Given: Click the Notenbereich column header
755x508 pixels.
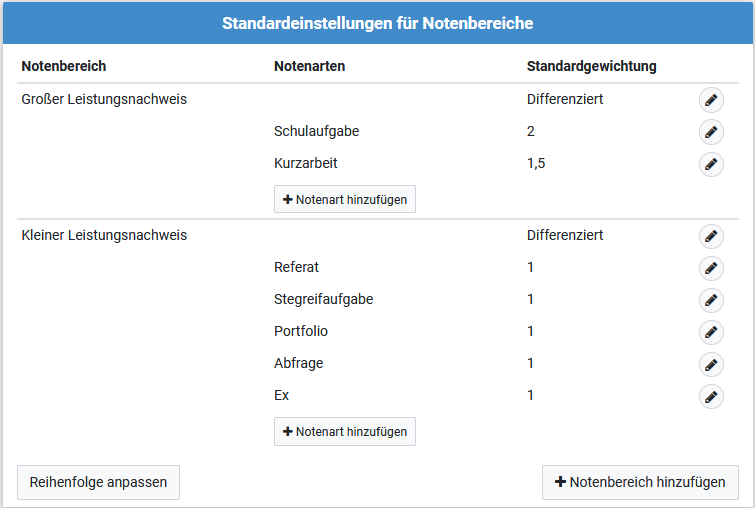Looking at the screenshot, I should point(64,66).
